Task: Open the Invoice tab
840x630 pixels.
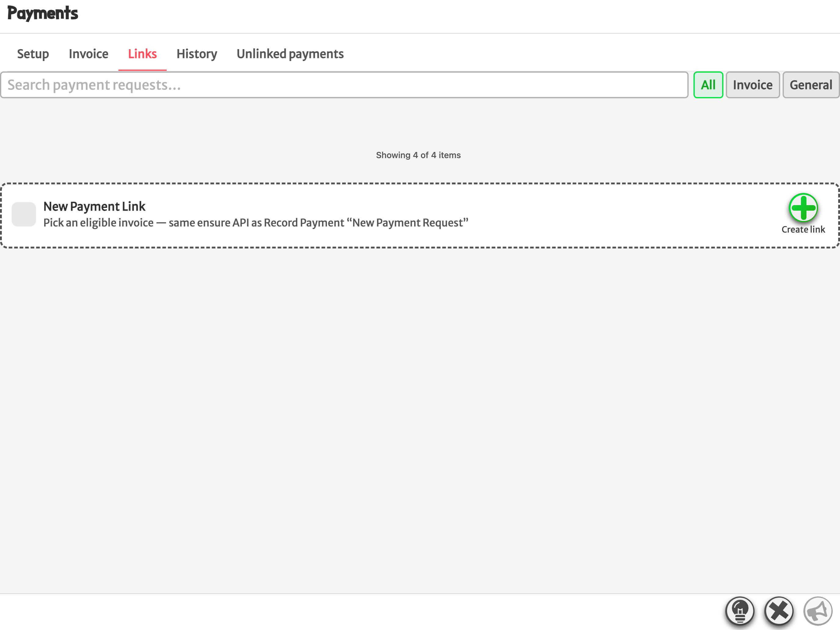Action: (x=89, y=54)
